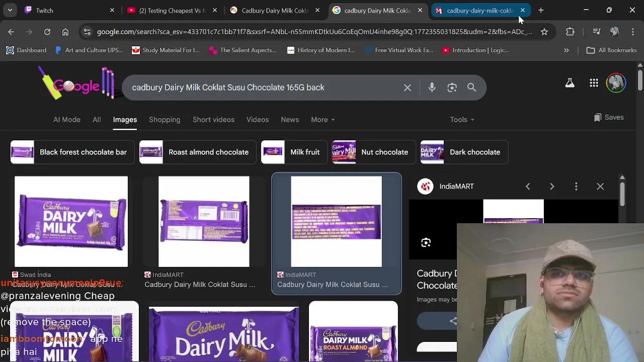Select the News tab
The height and width of the screenshot is (362, 644).
point(290,120)
